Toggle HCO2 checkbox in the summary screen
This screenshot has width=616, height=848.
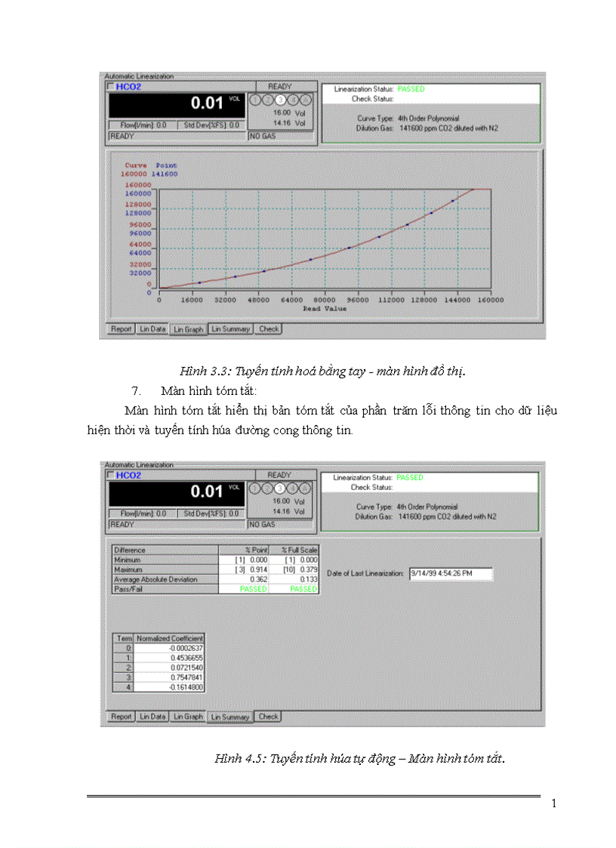[x=112, y=475]
